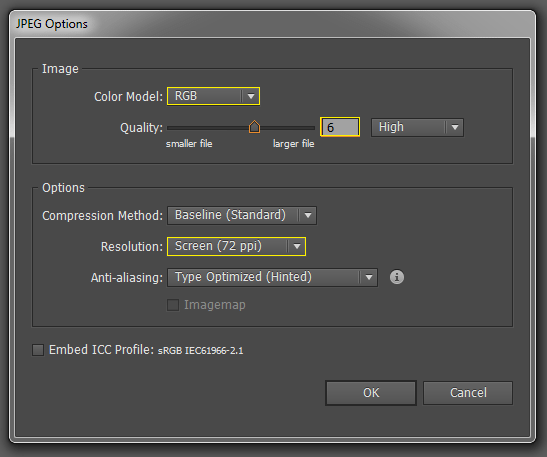Click the JPEG Options title bar
This screenshot has height=457, width=547.
(x=272, y=24)
